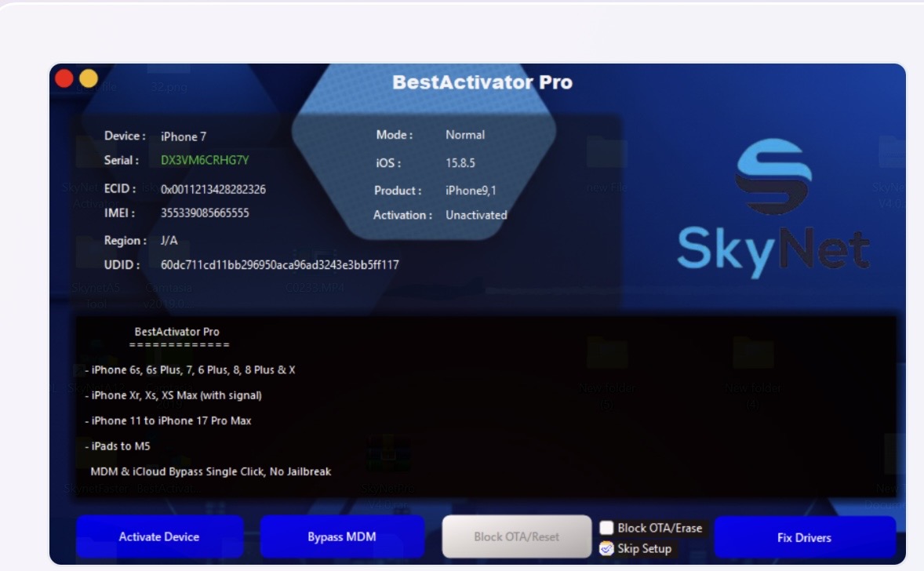
Task: Click the greyed Block OTA/Reset button
Action: 516,536
